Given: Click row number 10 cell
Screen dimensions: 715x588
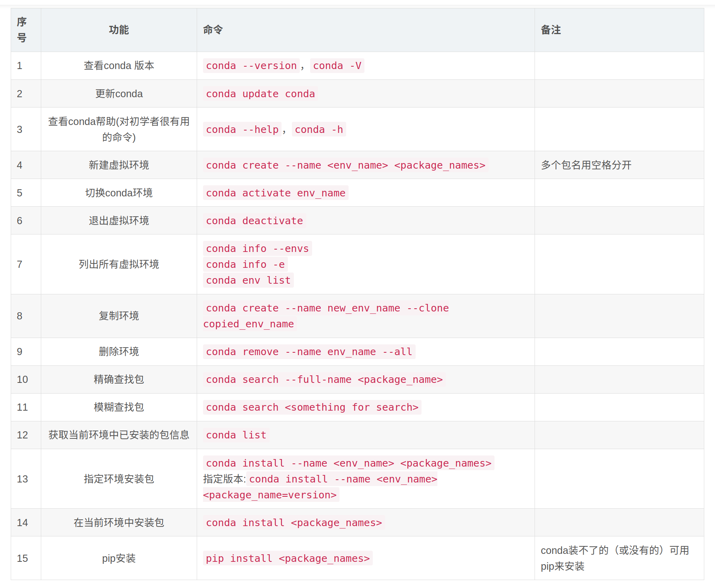Looking at the screenshot, I should coord(26,380).
